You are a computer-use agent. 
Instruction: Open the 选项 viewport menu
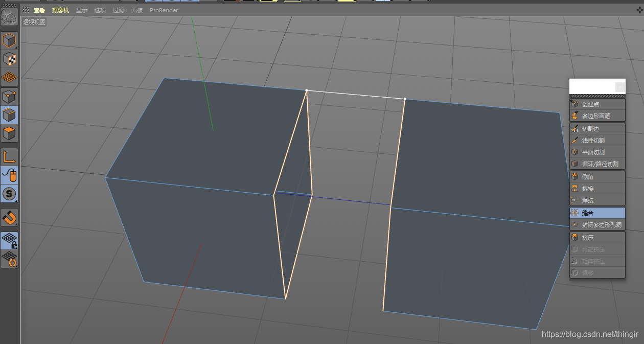(x=100, y=10)
